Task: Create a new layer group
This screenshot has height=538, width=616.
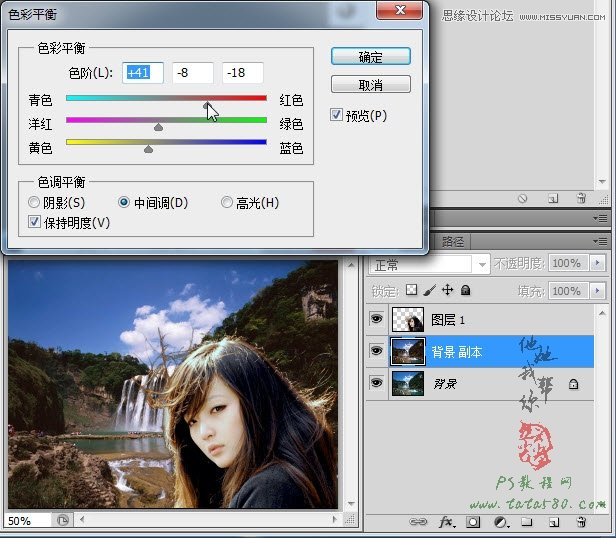Action: coord(526,522)
